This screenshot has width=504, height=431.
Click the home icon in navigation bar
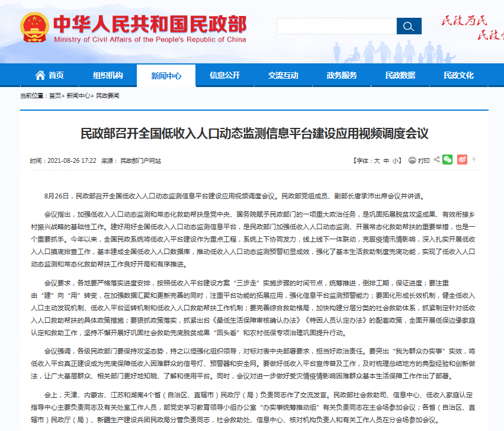click(40, 75)
